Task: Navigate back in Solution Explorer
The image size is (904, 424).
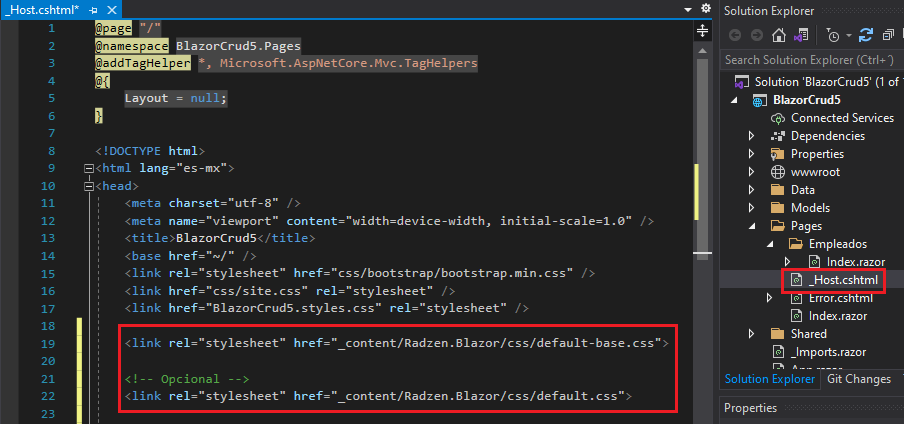Action: tap(734, 36)
